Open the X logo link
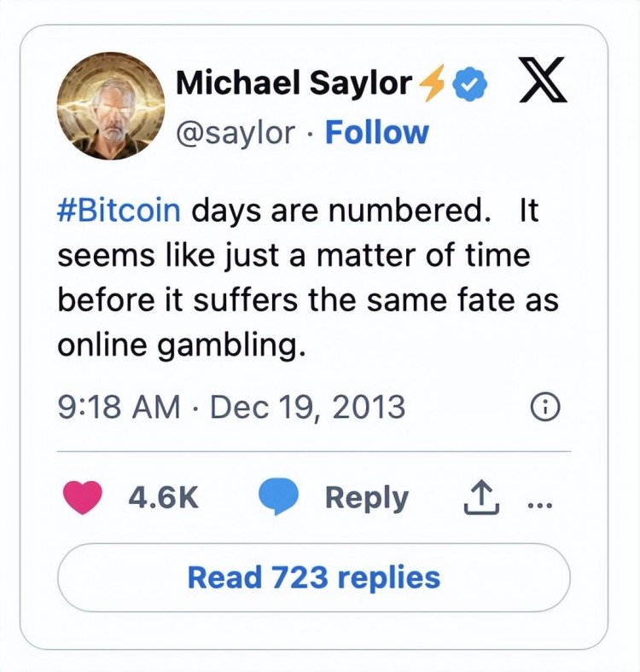The width and height of the screenshot is (640, 672). [543, 79]
